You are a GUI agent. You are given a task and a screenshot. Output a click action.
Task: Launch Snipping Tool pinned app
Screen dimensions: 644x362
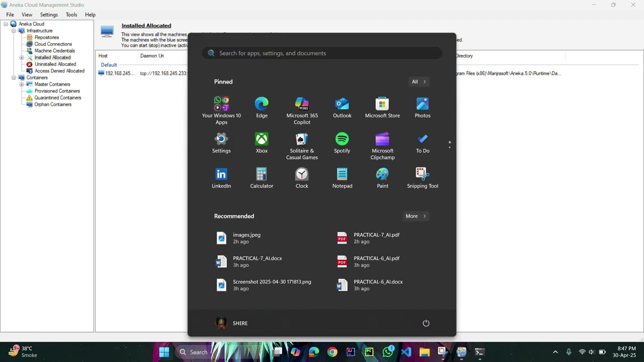point(423,178)
